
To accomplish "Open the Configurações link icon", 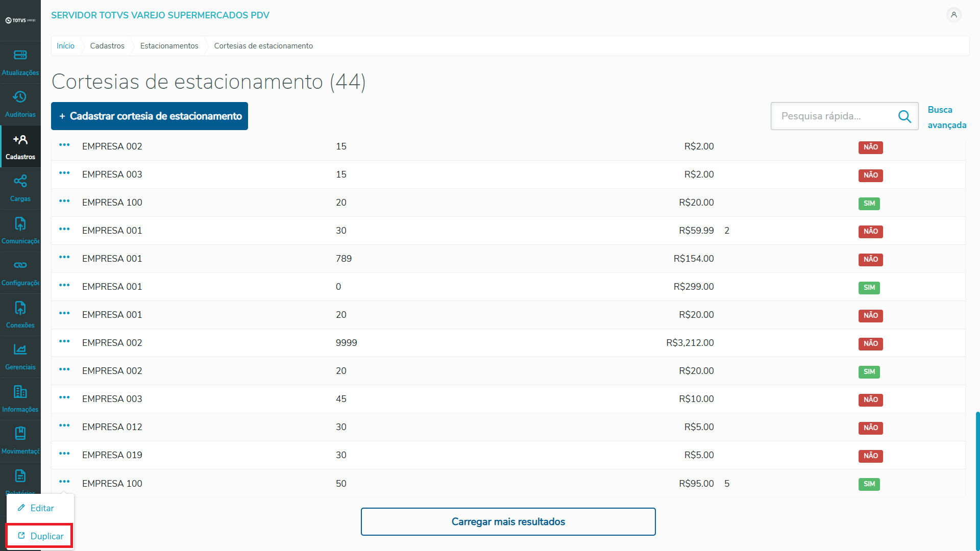I will point(20,265).
